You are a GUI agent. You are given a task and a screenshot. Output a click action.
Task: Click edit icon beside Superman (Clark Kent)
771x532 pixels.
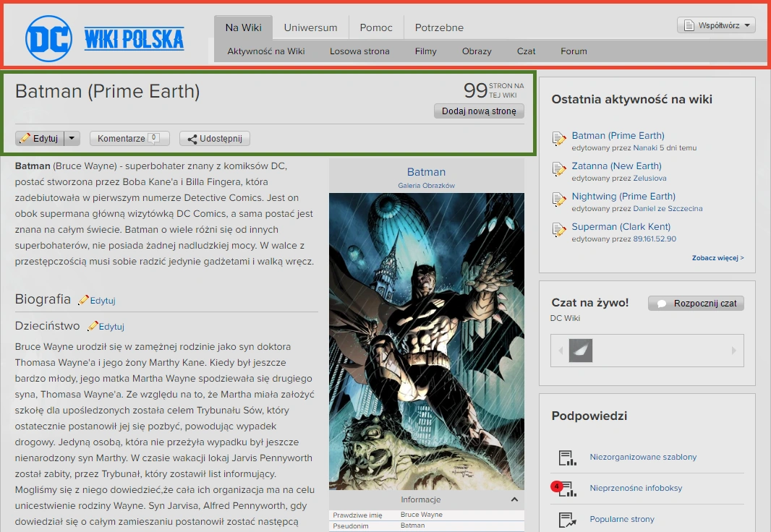point(558,231)
